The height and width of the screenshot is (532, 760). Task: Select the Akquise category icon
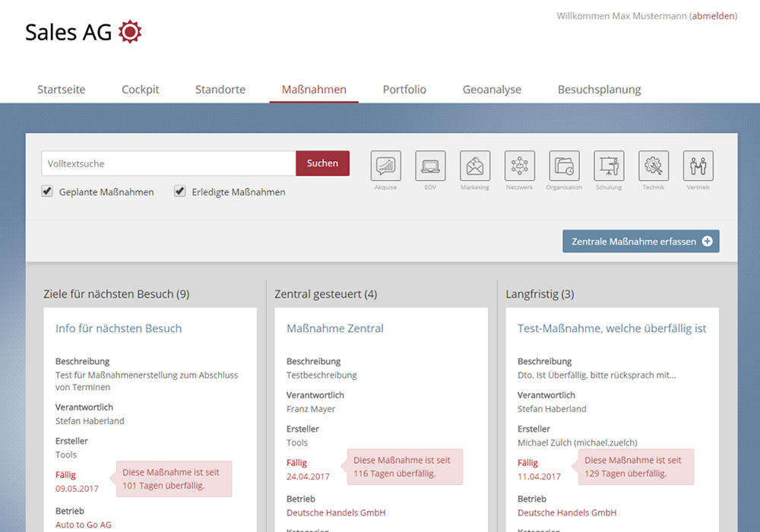385,166
